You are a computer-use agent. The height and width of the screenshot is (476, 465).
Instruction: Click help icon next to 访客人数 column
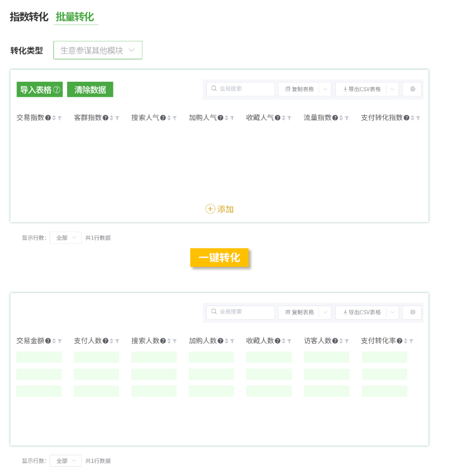coord(335,341)
